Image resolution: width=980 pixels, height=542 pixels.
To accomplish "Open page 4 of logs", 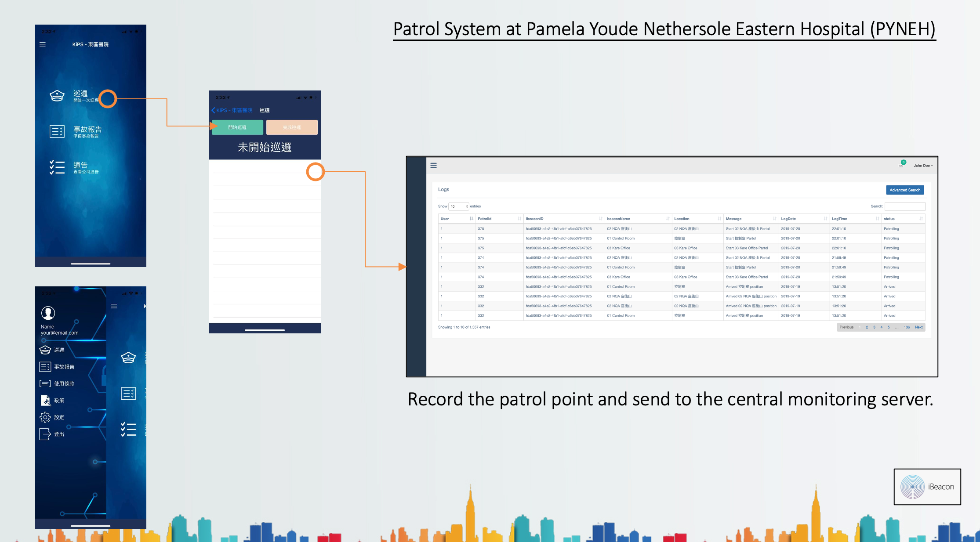I will tap(882, 327).
